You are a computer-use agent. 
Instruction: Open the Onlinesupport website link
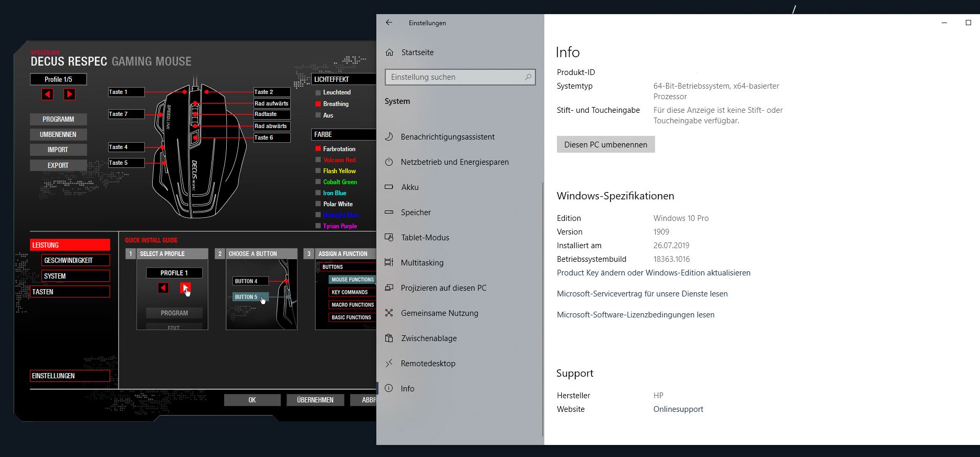(x=678, y=409)
